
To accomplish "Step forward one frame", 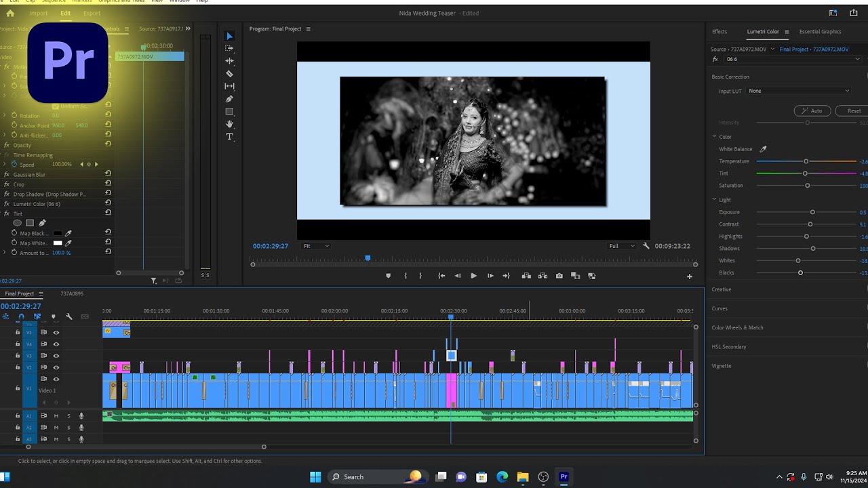I will tap(490, 276).
